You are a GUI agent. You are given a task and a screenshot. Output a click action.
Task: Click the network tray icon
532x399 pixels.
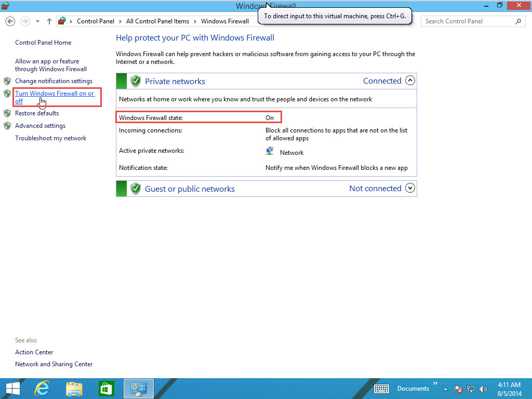point(471,389)
